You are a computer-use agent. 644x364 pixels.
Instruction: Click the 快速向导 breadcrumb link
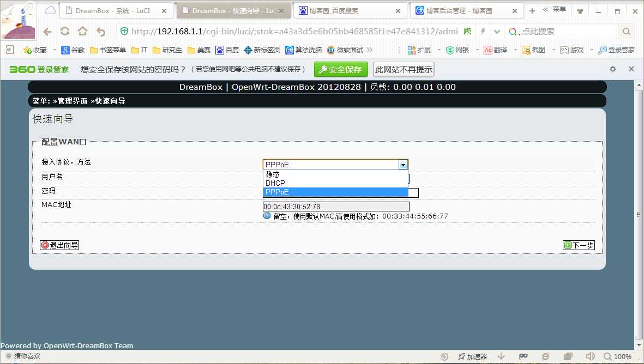(110, 101)
